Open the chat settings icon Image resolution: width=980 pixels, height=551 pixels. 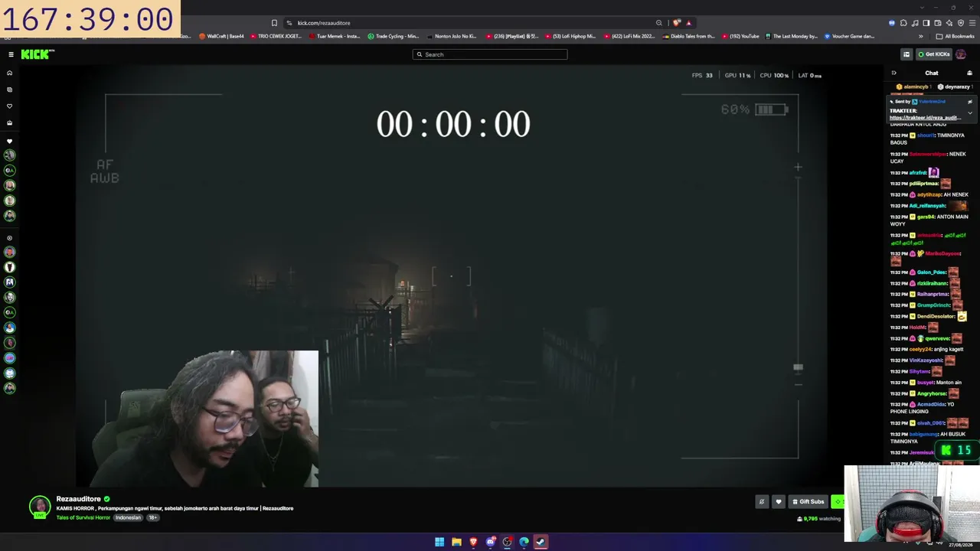(x=969, y=73)
